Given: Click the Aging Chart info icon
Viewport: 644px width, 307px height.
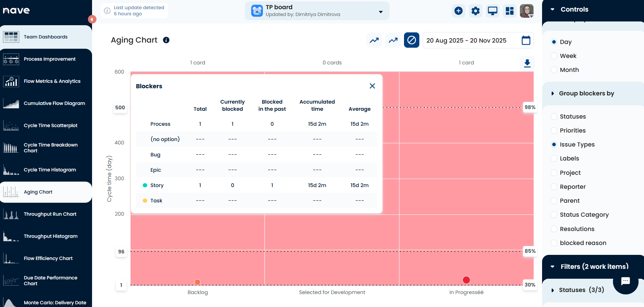Looking at the screenshot, I should (166, 40).
